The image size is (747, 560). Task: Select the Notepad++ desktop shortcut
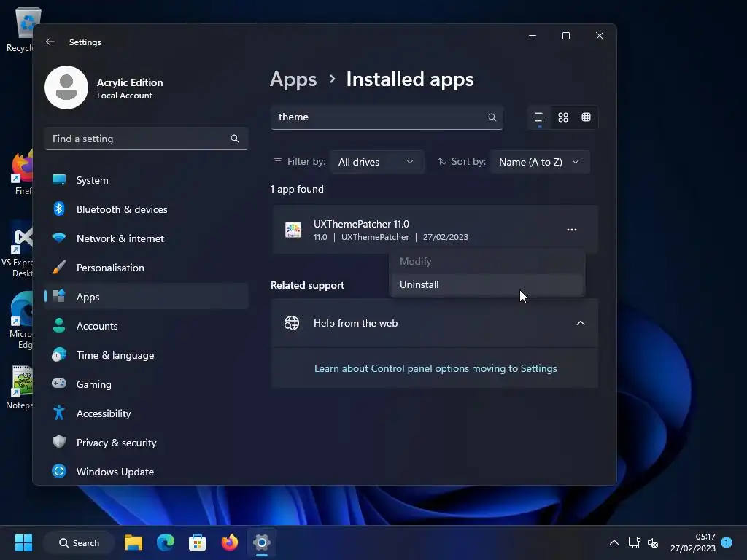point(20,388)
